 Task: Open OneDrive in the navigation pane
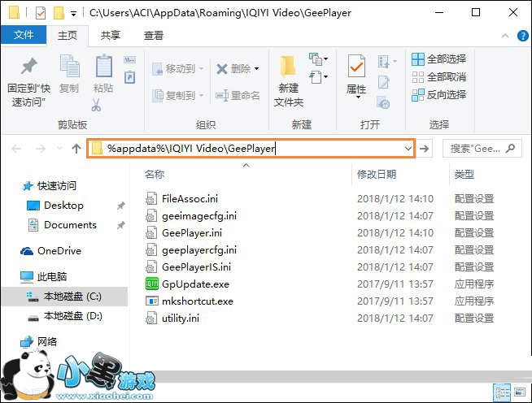click(51, 251)
